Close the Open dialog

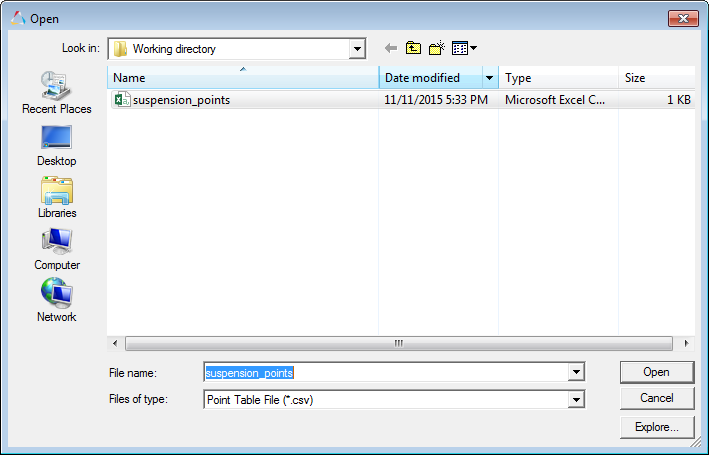coord(683,19)
